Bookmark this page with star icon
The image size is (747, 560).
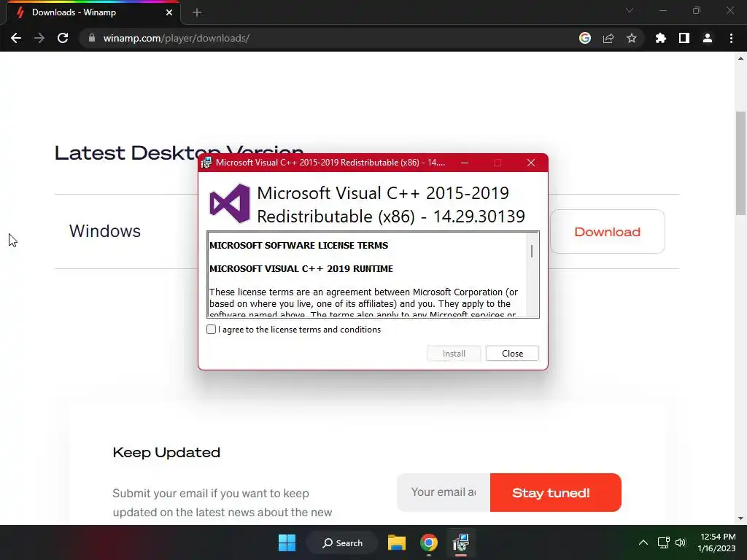pyautogui.click(x=632, y=38)
